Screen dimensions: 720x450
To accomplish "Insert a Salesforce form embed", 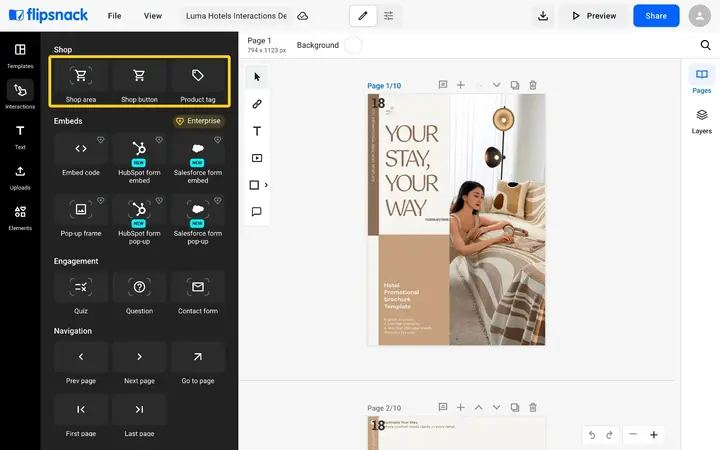I will 198,159.
